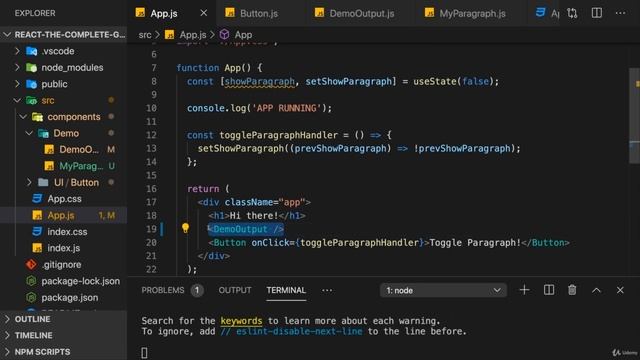The image size is (640, 360).
Task: Click the 'showParagraph' variable on line 8
Action: [x=259, y=81]
